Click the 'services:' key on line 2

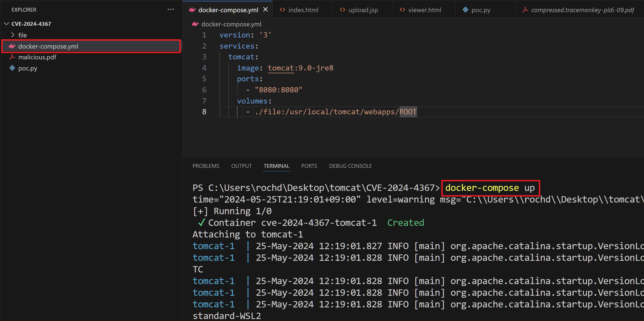tap(239, 46)
